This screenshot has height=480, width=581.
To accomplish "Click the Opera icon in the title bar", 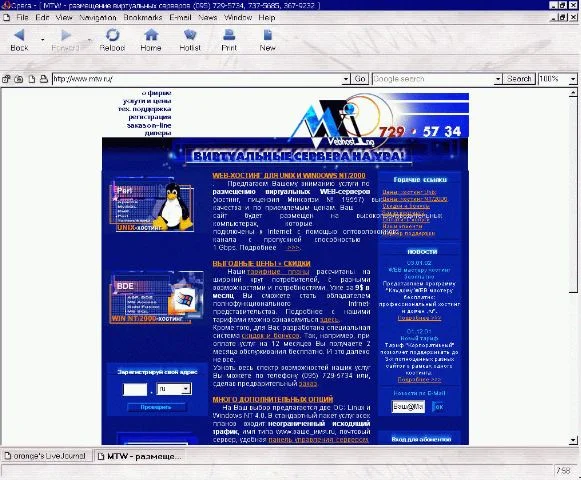I will (x=6, y=5).
